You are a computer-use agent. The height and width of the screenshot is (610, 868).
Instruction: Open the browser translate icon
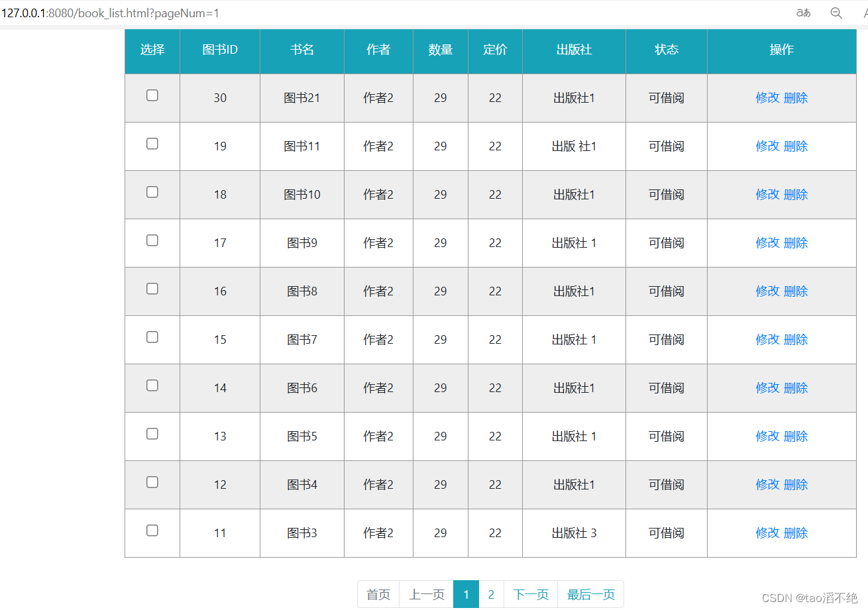click(x=803, y=13)
